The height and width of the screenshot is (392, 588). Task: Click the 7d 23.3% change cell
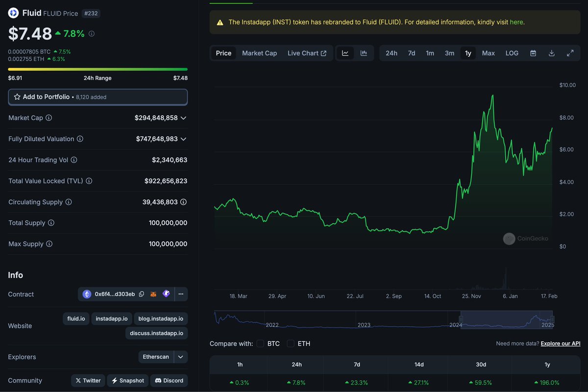coord(357,383)
